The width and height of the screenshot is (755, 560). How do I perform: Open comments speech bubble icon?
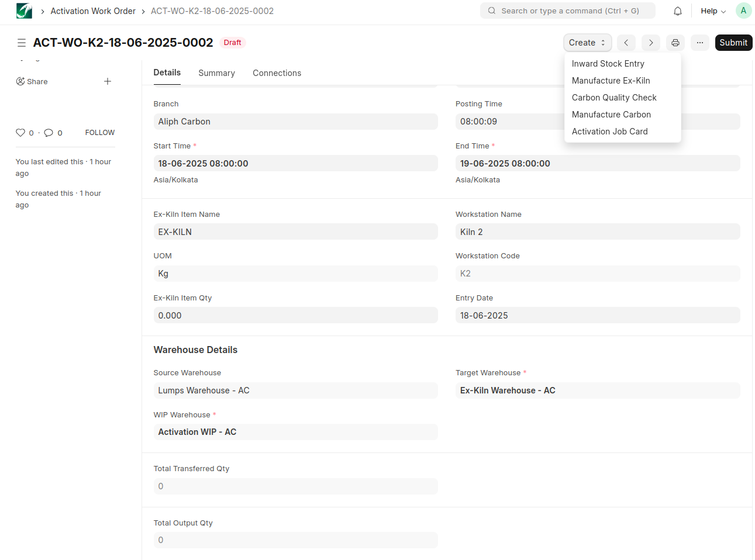[49, 133]
